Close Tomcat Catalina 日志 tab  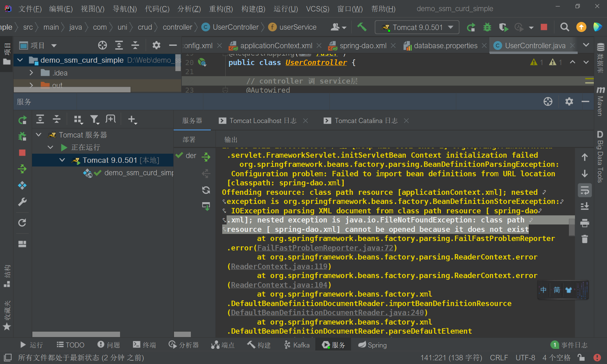tap(406, 121)
